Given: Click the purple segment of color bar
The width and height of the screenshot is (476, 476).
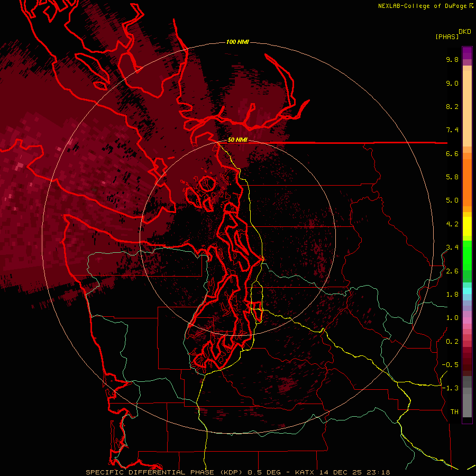Looking at the screenshot, I should 467,53.
